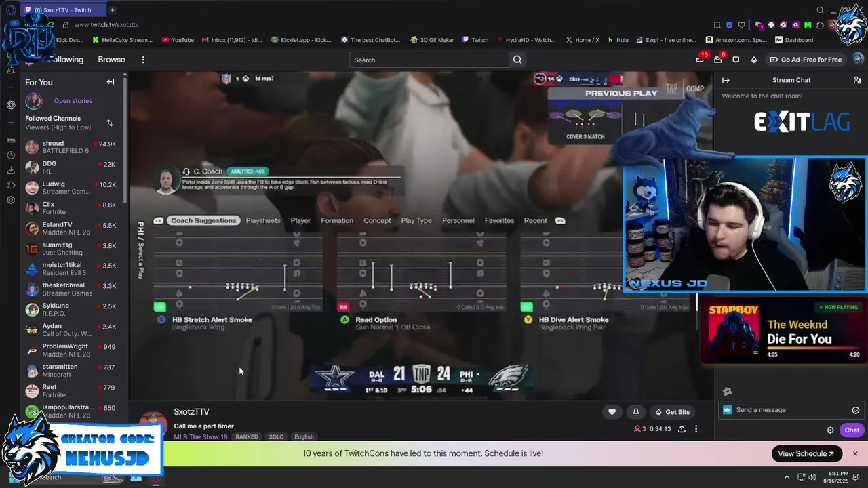Collapse the Stream Chat panel arrow

point(726,80)
